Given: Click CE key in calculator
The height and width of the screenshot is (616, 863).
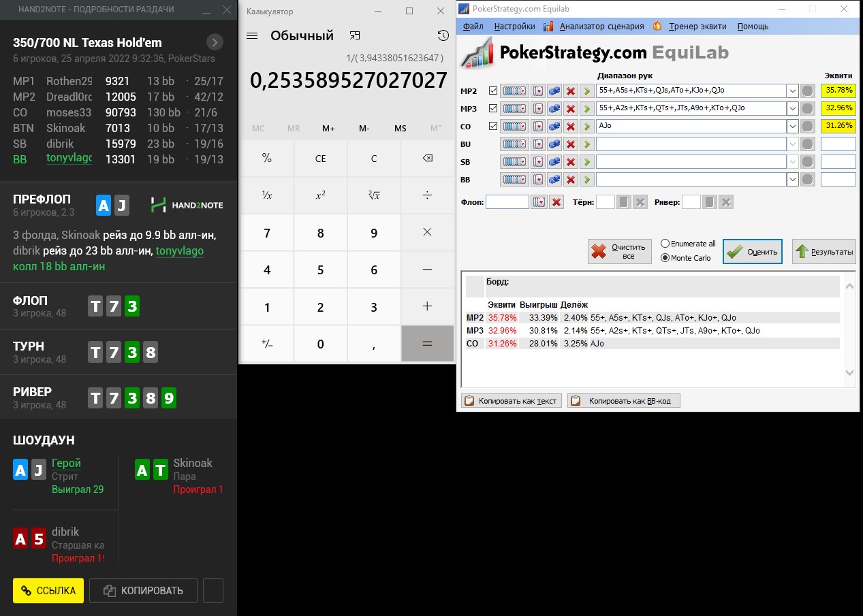Looking at the screenshot, I should pyautogui.click(x=320, y=159).
